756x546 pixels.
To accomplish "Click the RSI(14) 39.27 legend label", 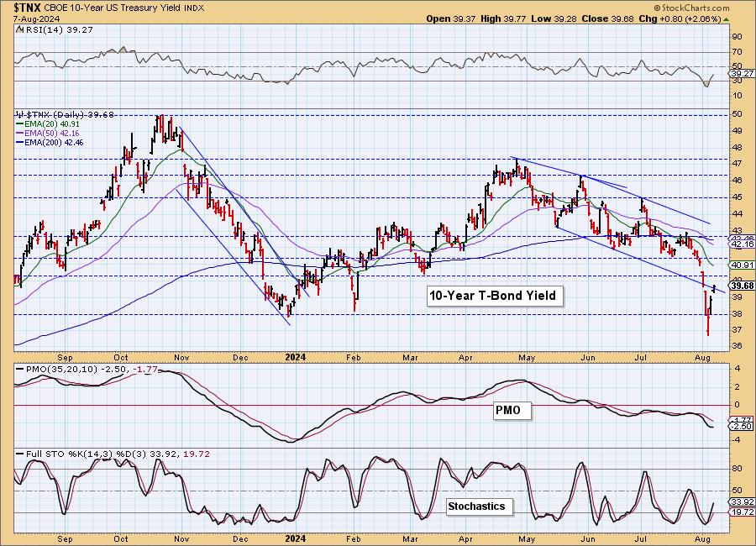I will click(58, 29).
